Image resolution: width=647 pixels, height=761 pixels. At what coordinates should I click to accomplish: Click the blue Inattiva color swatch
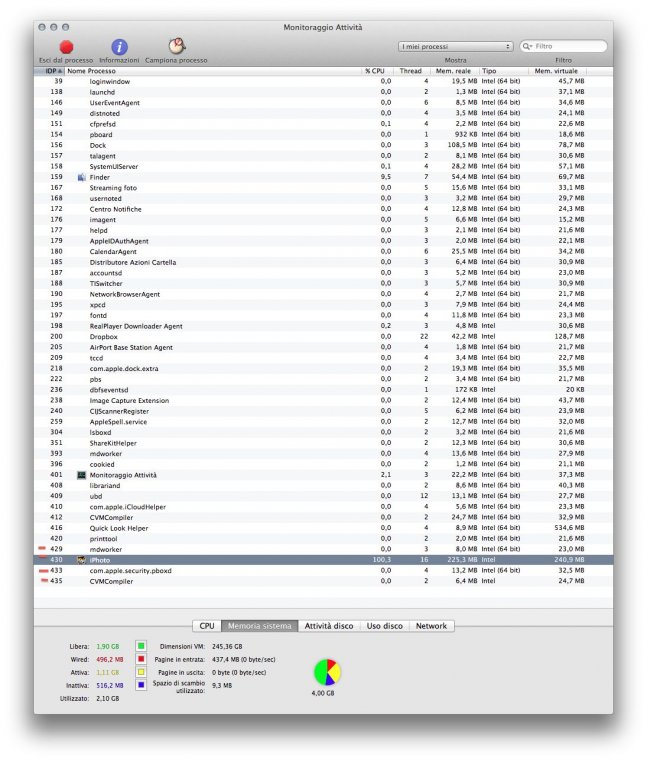click(x=141, y=685)
